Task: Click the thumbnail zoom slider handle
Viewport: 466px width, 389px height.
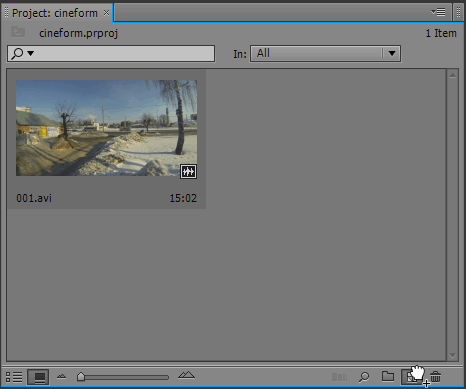Action: click(81, 376)
